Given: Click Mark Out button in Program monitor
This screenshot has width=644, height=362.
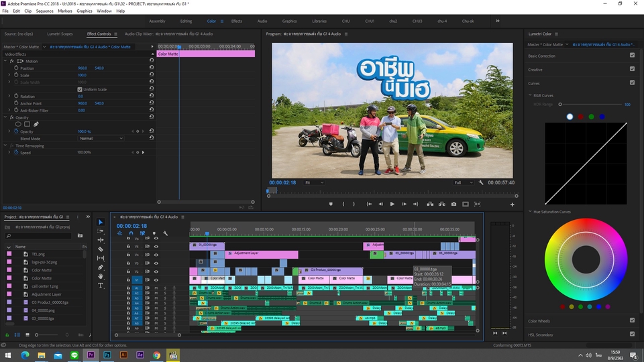Looking at the screenshot, I should [x=354, y=204].
